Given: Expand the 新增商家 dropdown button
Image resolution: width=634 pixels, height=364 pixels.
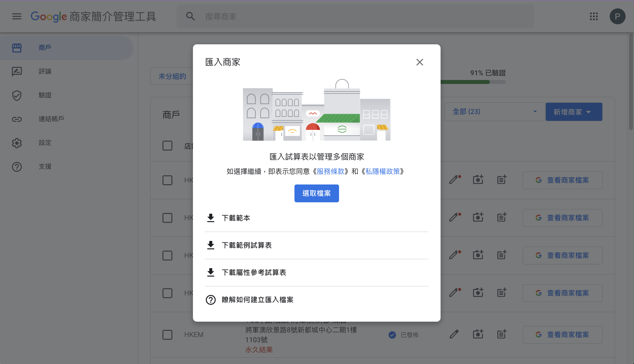Looking at the screenshot, I should coord(574,112).
